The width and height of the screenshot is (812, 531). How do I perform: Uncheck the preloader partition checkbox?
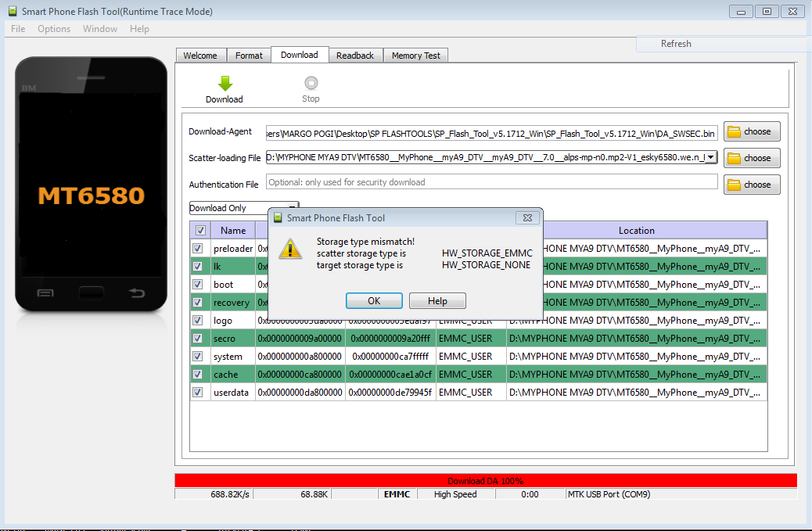198,249
